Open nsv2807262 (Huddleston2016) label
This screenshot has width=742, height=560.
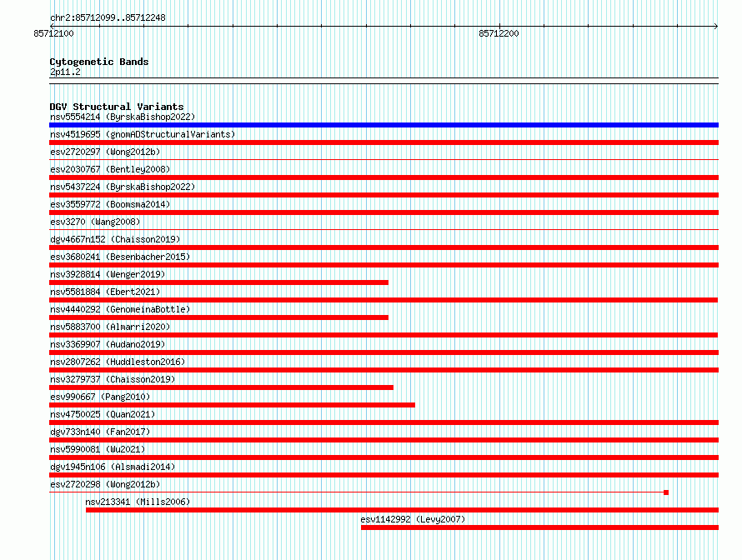tap(118, 362)
